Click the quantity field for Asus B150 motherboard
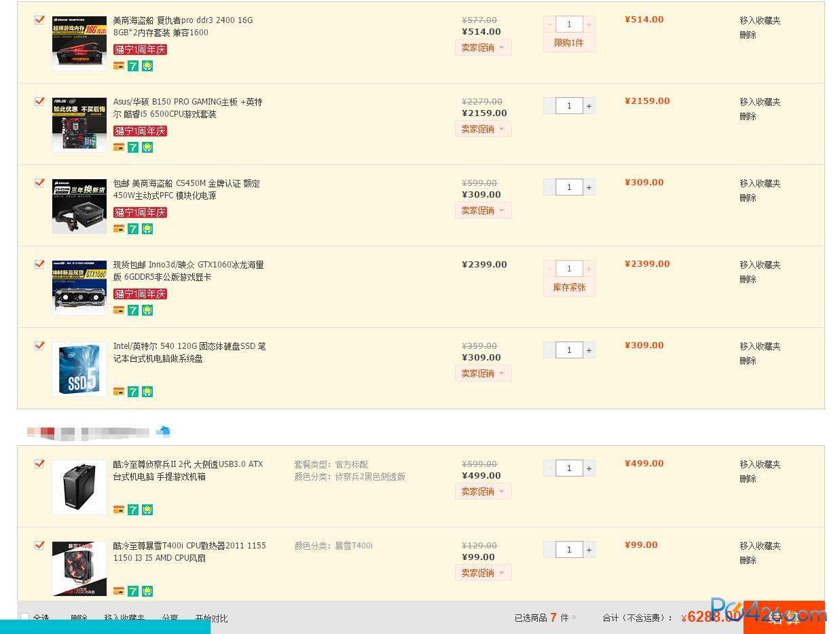This screenshot has height=634, width=840. 569,106
